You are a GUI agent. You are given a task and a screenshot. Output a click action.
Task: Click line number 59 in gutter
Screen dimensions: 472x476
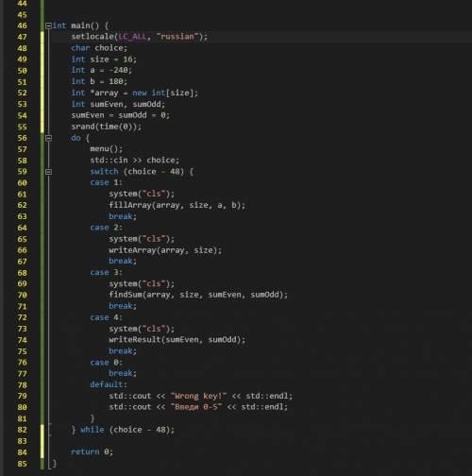[22, 172]
